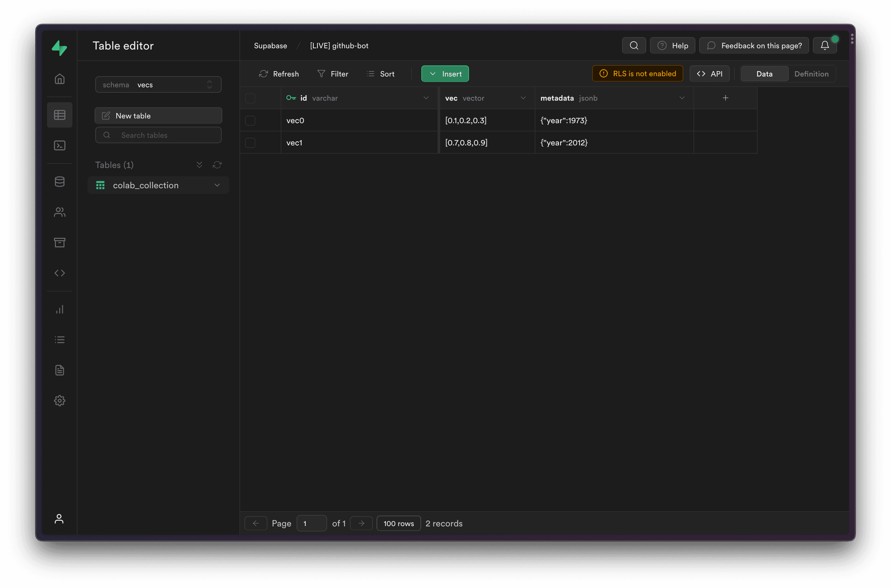
Task: Click the notifications bell icon
Action: point(824,46)
